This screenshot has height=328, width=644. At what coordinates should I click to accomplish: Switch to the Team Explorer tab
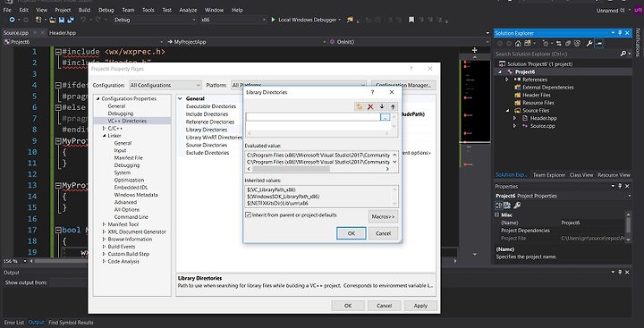548,175
